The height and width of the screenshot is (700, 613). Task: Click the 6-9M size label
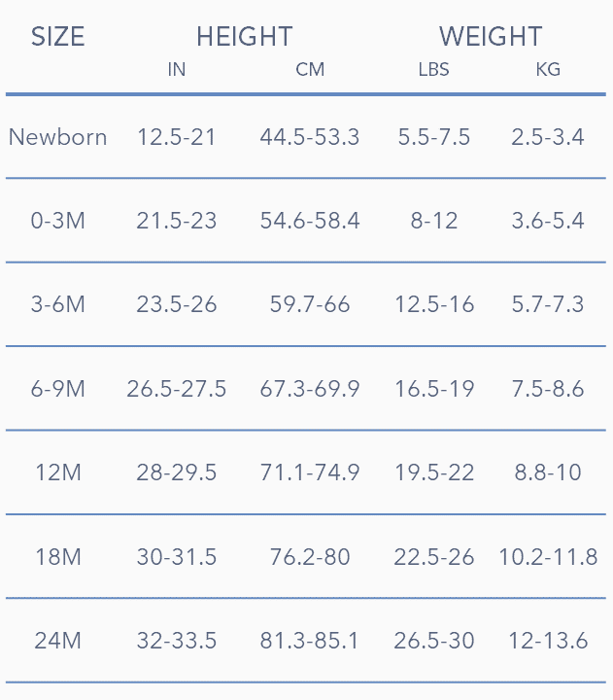coord(58,389)
